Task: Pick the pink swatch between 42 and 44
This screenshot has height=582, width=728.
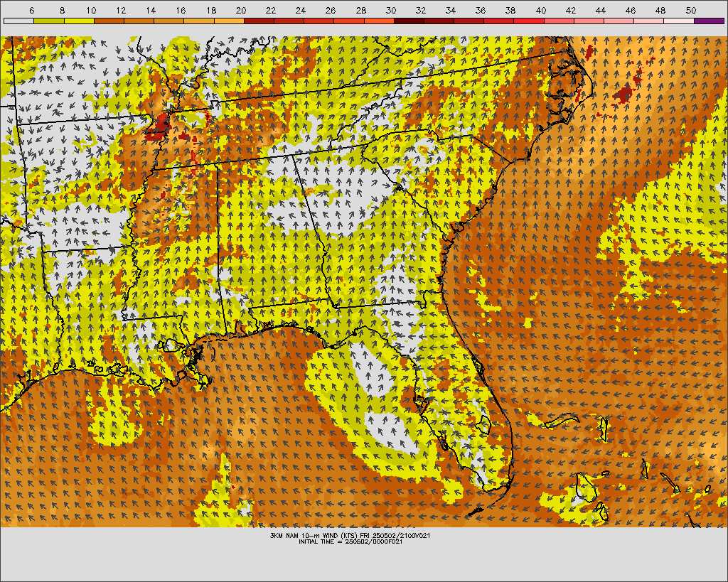Action: (589, 21)
